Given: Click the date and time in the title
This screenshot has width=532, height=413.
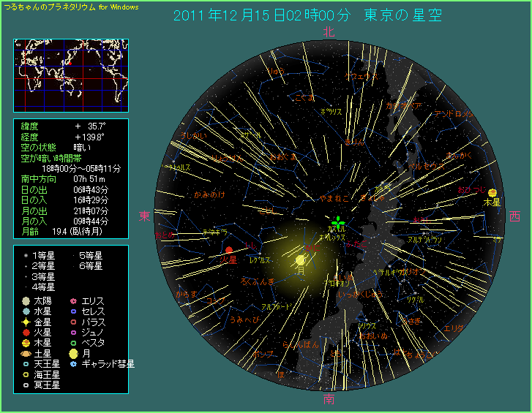Looking at the screenshot, I should [262, 15].
